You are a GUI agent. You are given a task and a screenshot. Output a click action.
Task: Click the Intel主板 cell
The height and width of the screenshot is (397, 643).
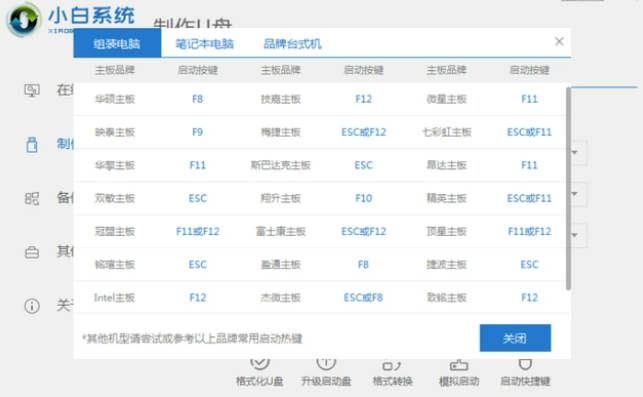coord(114,298)
